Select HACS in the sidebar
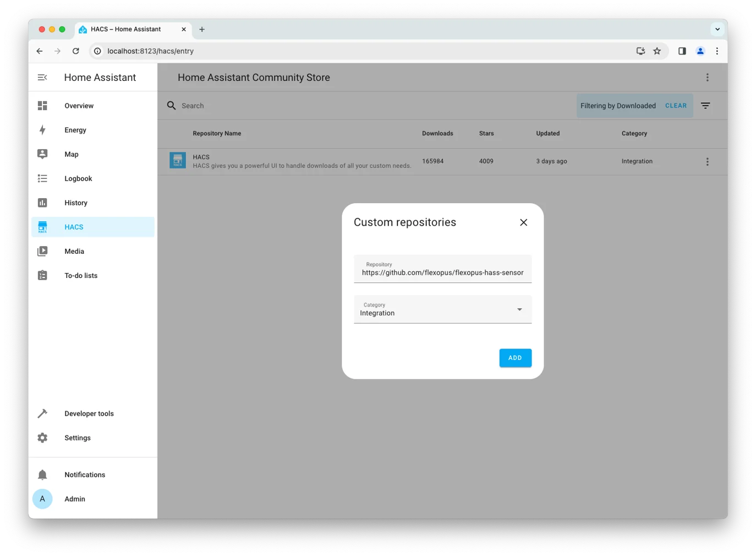The height and width of the screenshot is (556, 756). 74,227
